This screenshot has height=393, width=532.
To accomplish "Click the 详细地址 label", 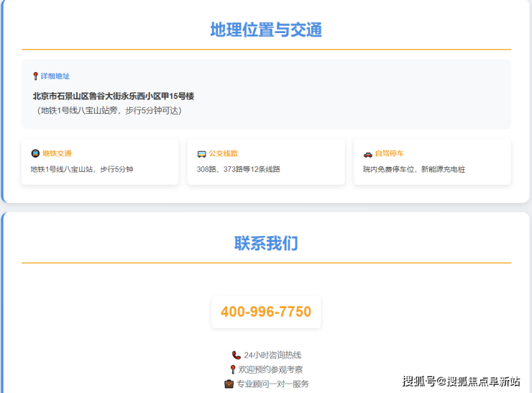I will (x=55, y=76).
